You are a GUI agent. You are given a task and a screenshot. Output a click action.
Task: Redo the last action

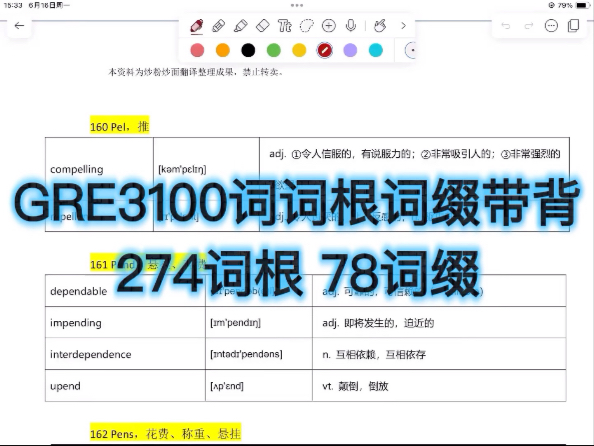pos(528,26)
